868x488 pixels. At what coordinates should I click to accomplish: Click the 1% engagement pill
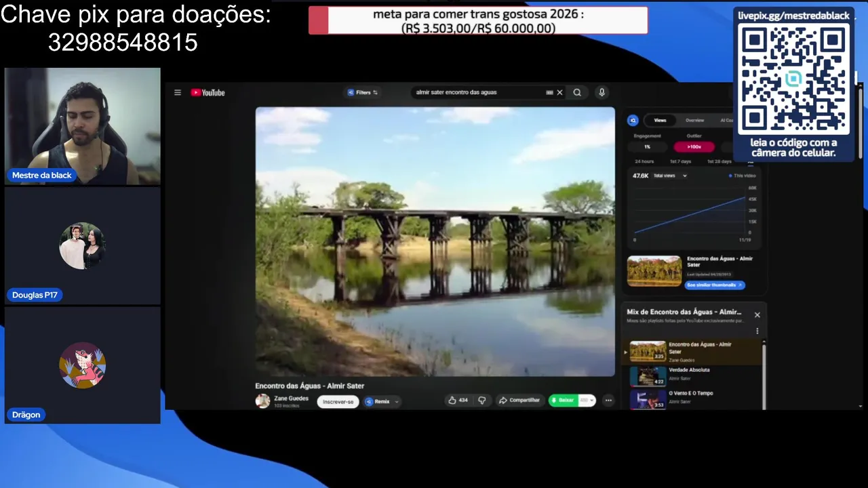coord(647,147)
